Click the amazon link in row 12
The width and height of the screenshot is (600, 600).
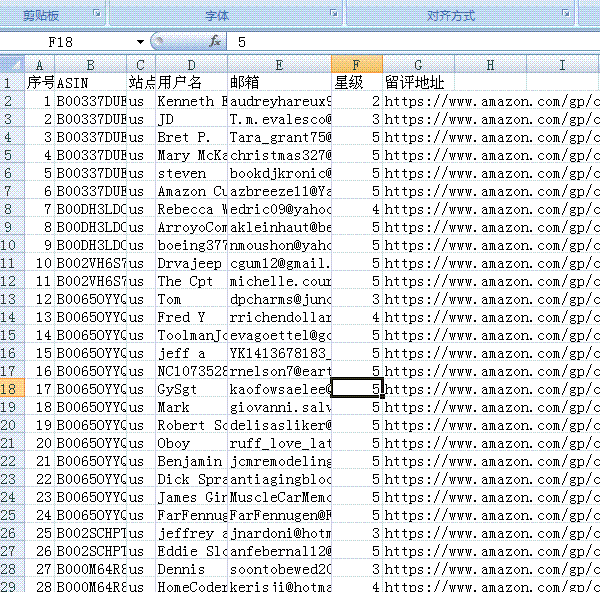(x=491, y=281)
